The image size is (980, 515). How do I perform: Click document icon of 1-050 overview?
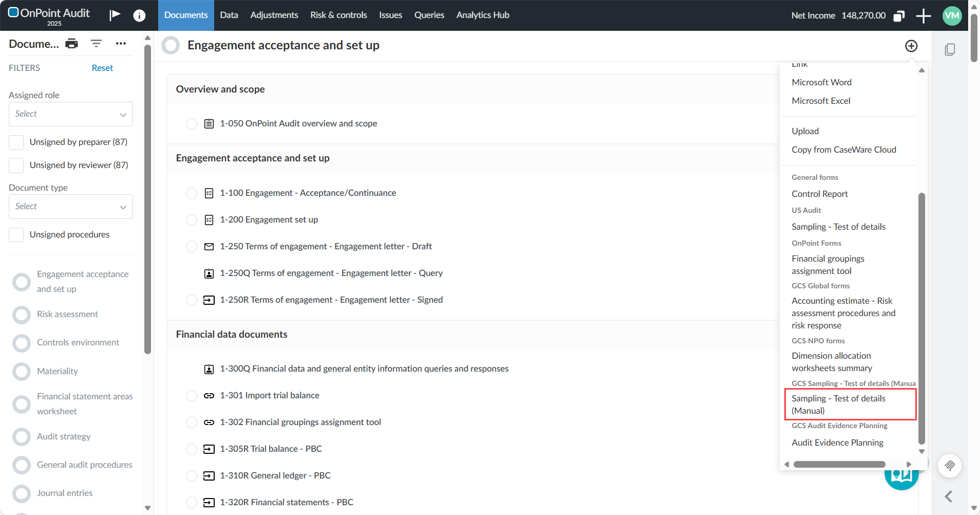pos(209,123)
